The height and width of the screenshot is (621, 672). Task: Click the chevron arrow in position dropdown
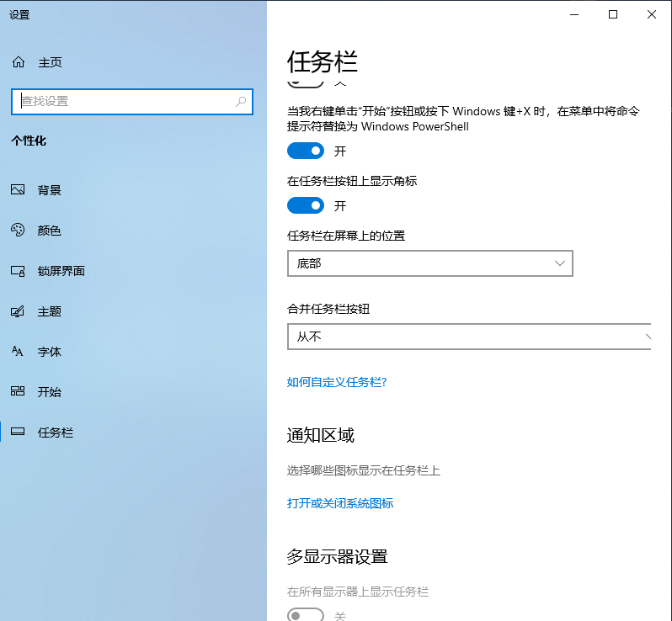560,263
